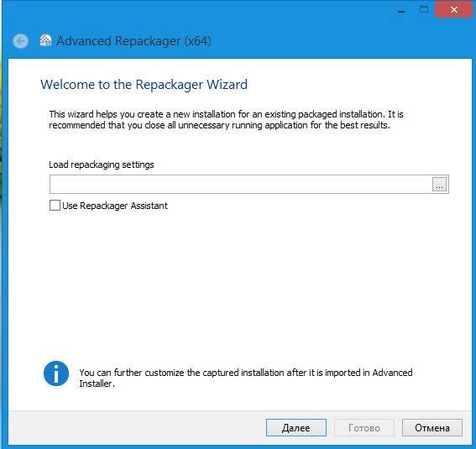476x449 pixels.
Task: Click the Advanced Repackager app icon in the title
Action: pos(45,40)
